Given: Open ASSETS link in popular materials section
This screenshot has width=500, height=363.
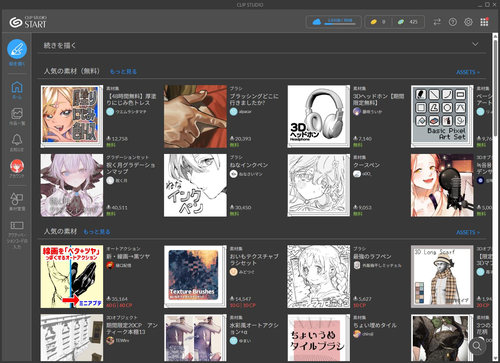Looking at the screenshot, I should click(468, 232).
